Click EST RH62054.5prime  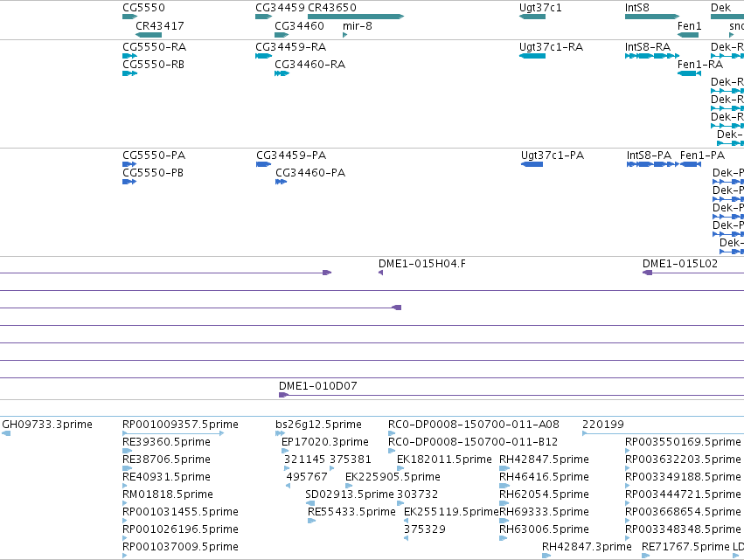tap(545, 494)
